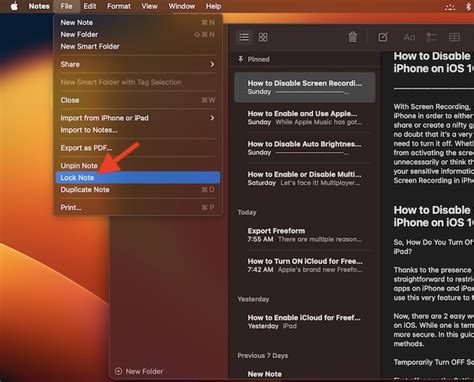Open note 'How to Enable or Disable Multi...'
The width and height of the screenshot is (474, 382).
(304, 178)
